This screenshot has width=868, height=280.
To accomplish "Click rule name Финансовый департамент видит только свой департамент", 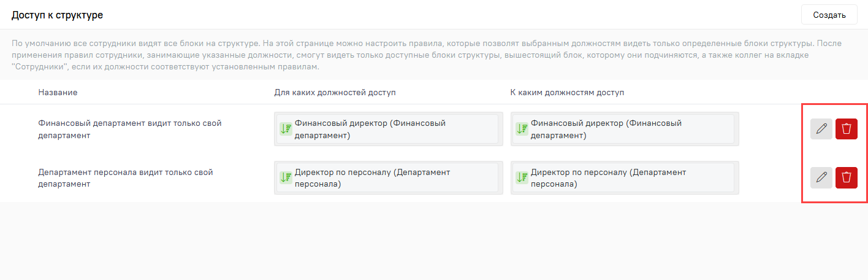I will tap(130, 129).
